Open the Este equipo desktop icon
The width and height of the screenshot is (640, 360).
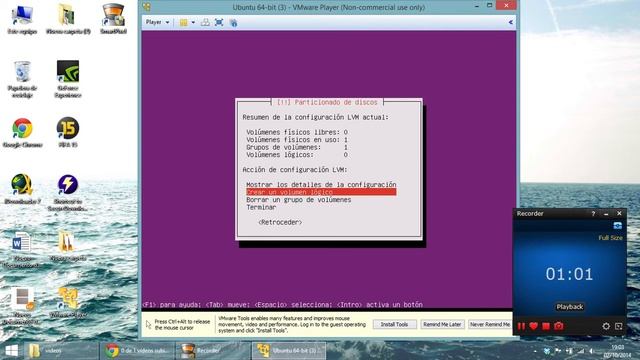[22, 20]
